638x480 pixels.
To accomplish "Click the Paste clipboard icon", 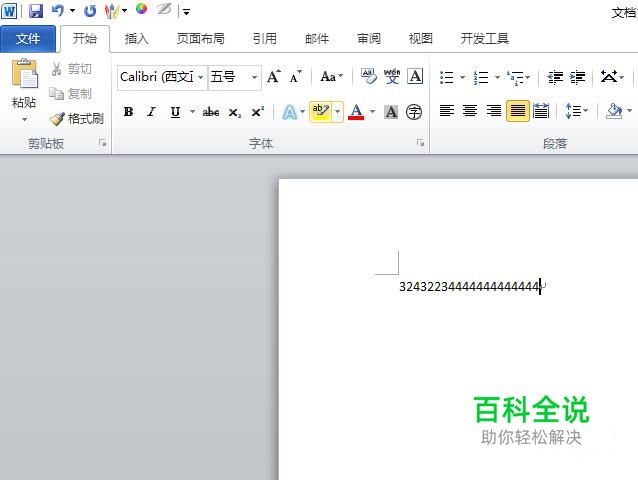I will (24, 74).
